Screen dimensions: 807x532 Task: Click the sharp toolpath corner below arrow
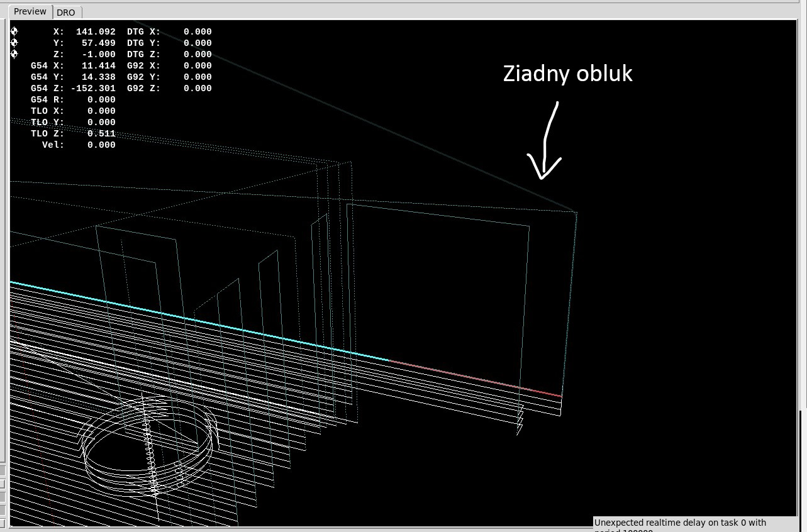point(576,213)
